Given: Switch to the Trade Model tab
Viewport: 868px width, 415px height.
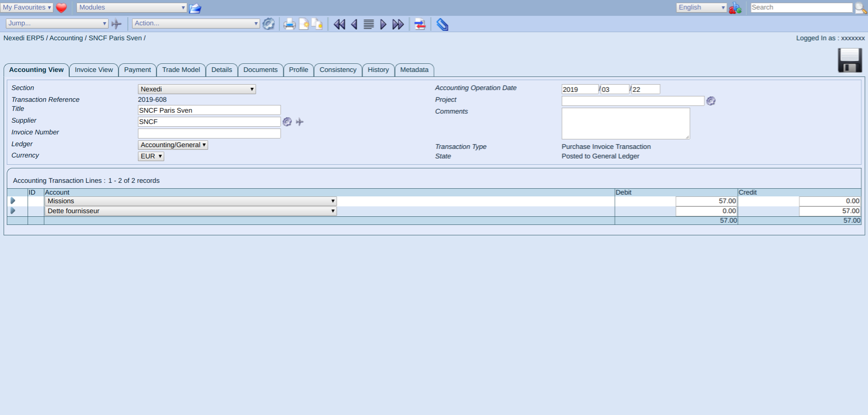Looking at the screenshot, I should (x=181, y=70).
